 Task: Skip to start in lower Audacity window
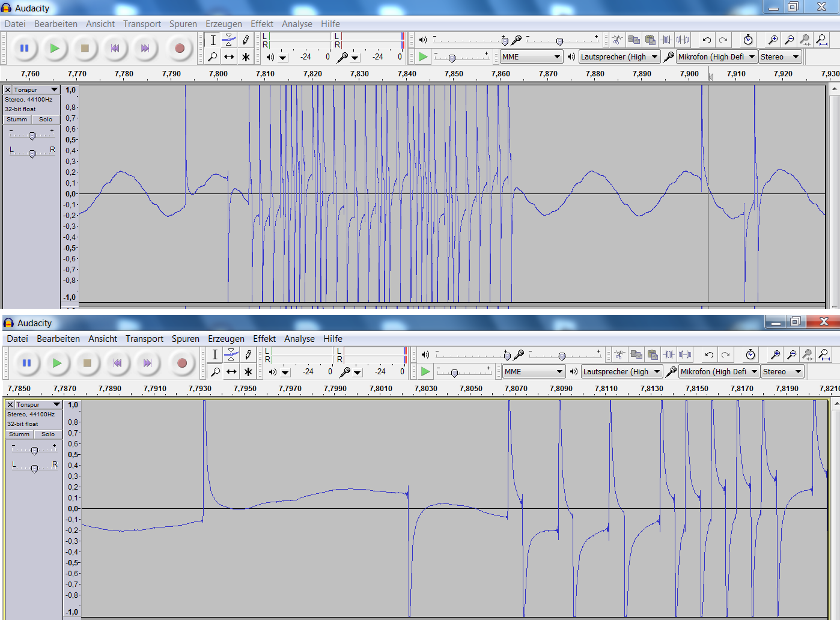(x=117, y=363)
